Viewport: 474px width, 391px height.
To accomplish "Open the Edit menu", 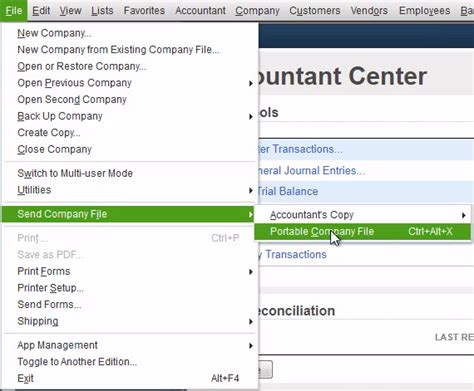I will point(41,11).
